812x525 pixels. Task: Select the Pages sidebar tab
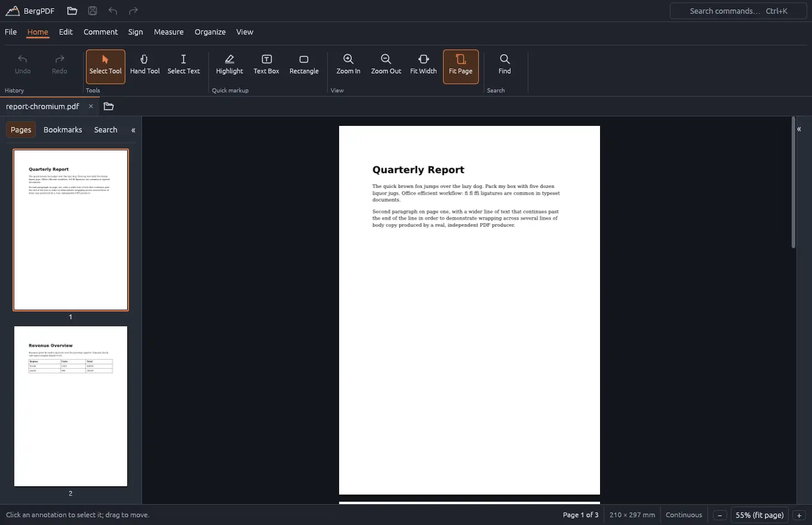[21, 130]
